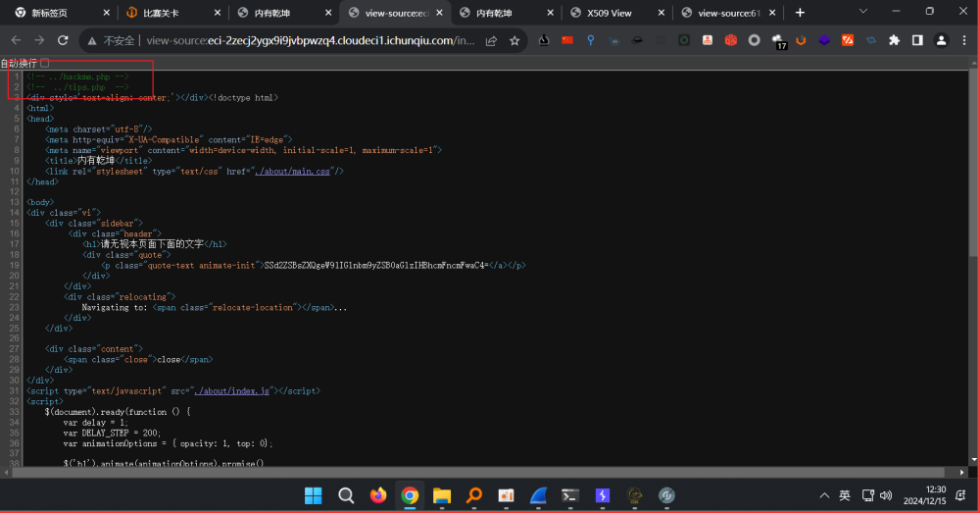Open clock showing 12:30

[924, 495]
